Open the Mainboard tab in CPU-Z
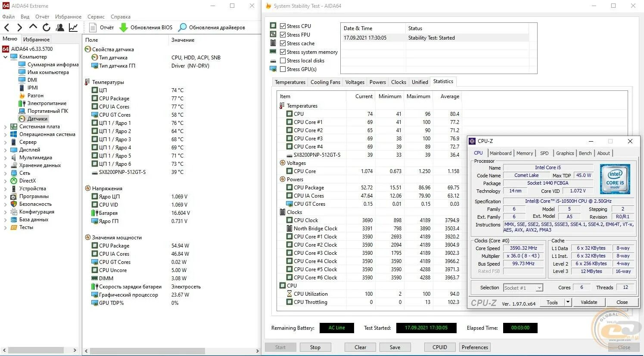The width and height of the screenshot is (644, 356). point(501,153)
